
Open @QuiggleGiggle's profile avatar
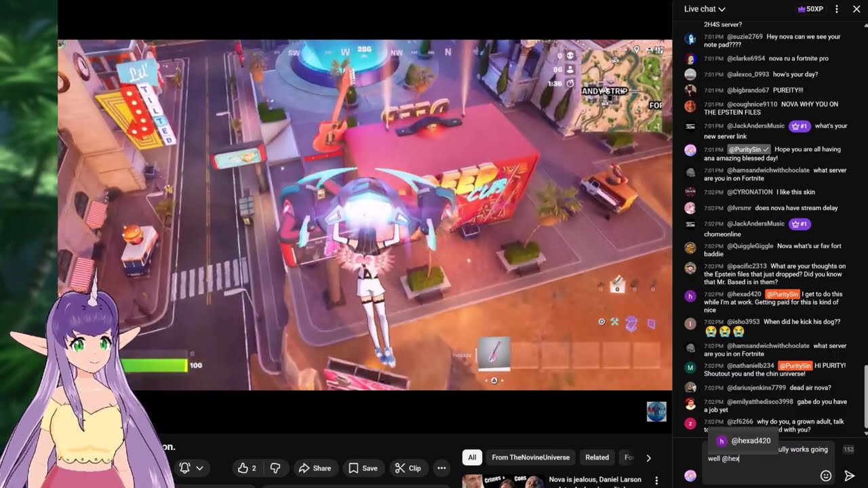(690, 248)
